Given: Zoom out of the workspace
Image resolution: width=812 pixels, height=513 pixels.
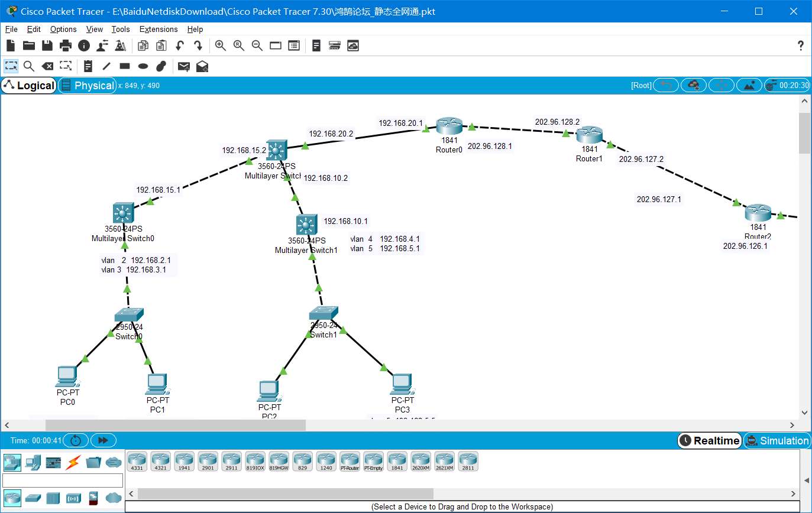Looking at the screenshot, I should click(x=257, y=46).
